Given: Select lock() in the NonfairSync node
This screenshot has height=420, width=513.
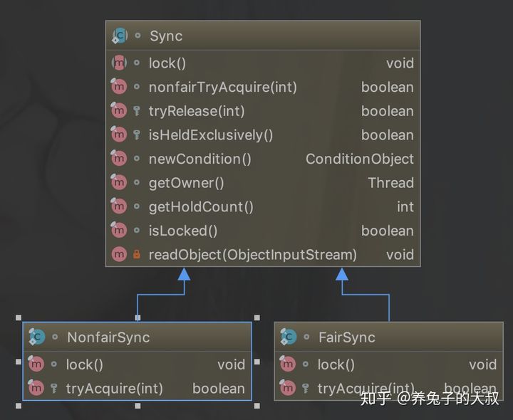Looking at the screenshot, I should click(x=84, y=364).
